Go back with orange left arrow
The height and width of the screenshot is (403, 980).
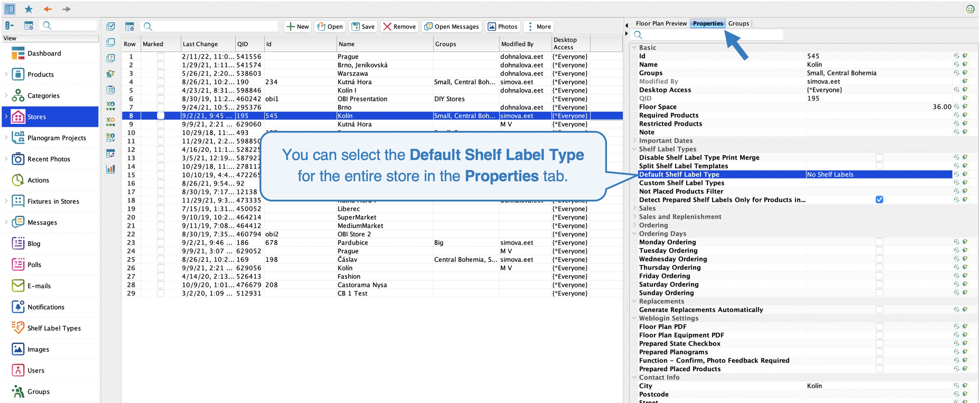[x=48, y=9]
